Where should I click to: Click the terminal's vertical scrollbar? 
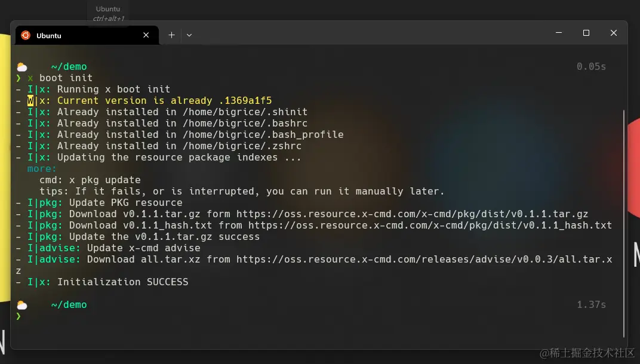tap(624, 221)
